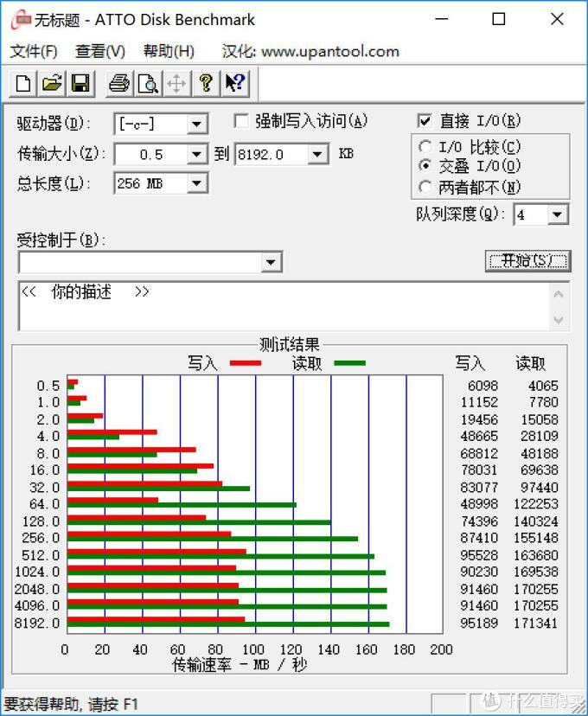Screen dimensions: 588x716
Task: Click inside the 你的描述 description text box
Action: pos(283,306)
